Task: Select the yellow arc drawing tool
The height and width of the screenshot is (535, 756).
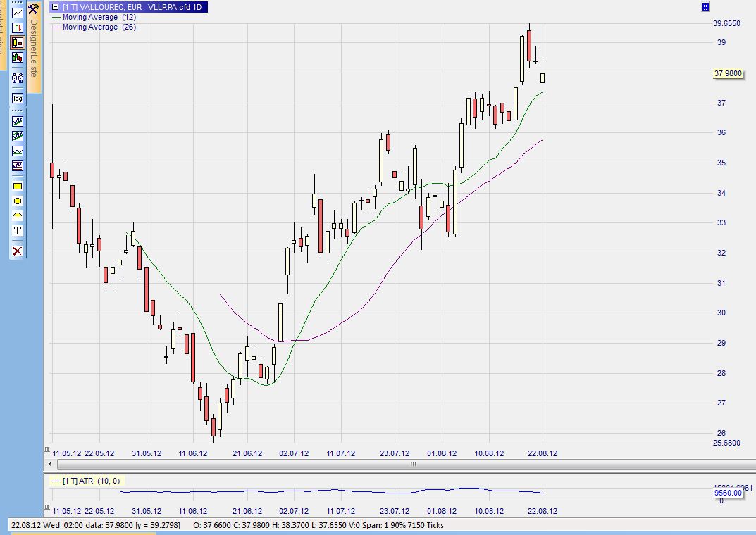Action: point(18,215)
